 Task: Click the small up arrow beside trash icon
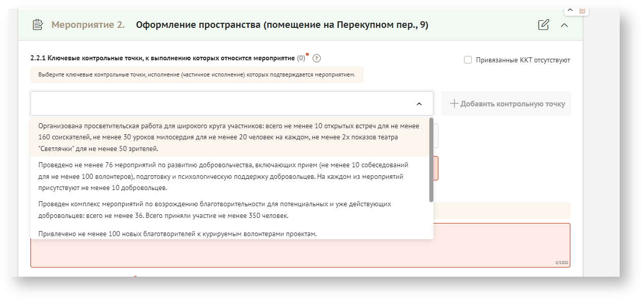(570, 10)
